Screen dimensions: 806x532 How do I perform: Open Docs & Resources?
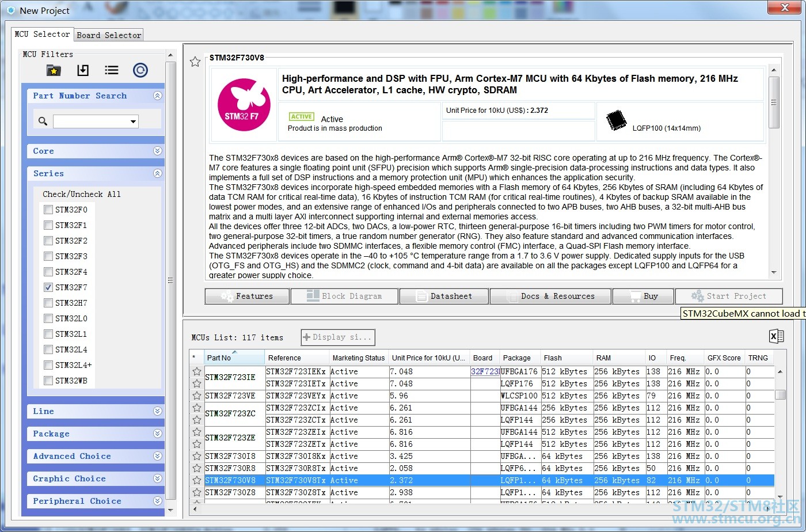550,296
